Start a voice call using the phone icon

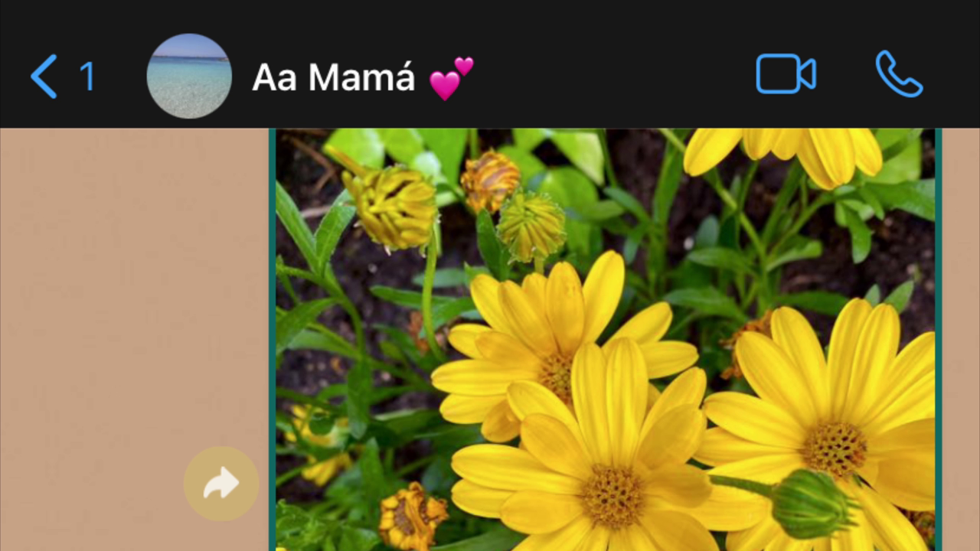point(899,74)
